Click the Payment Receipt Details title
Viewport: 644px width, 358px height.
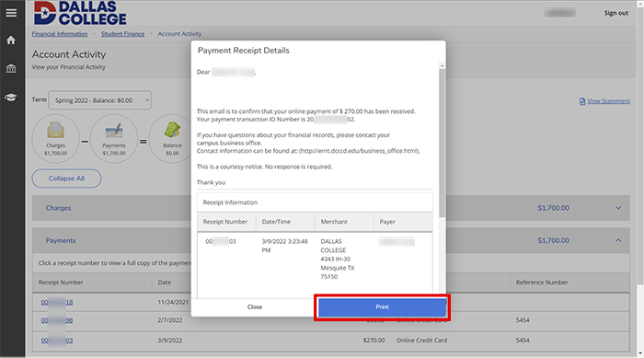pos(244,51)
